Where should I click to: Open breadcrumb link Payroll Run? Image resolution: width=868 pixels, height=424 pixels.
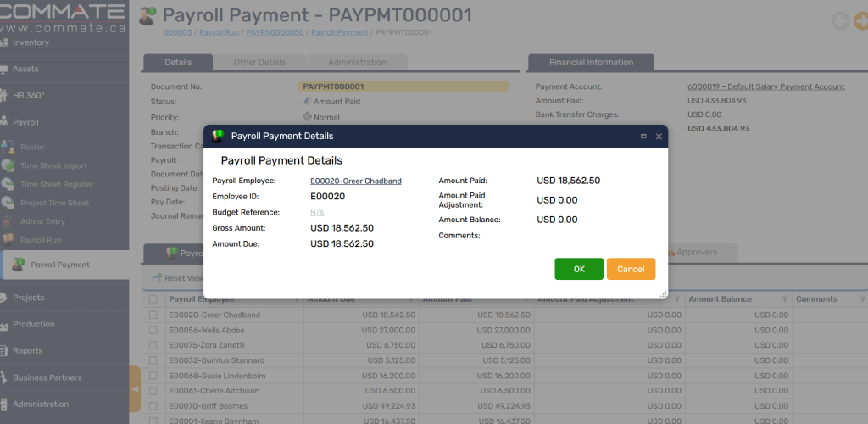220,33
